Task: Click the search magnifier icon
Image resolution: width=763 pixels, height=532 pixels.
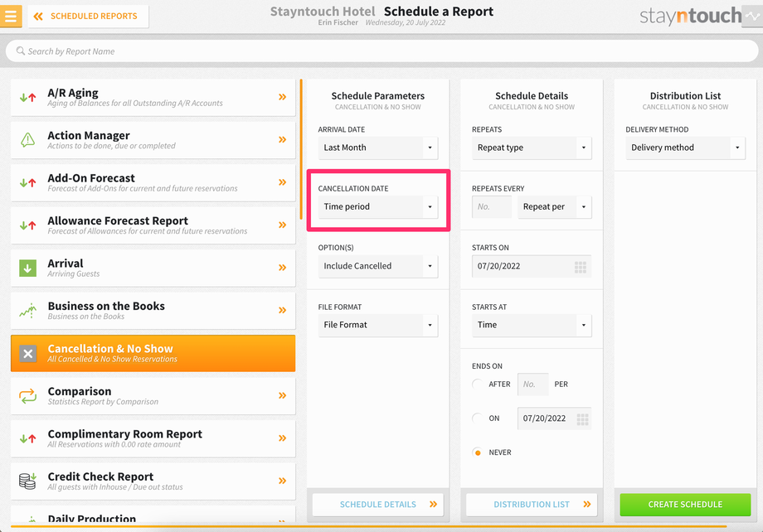Action: [21, 51]
